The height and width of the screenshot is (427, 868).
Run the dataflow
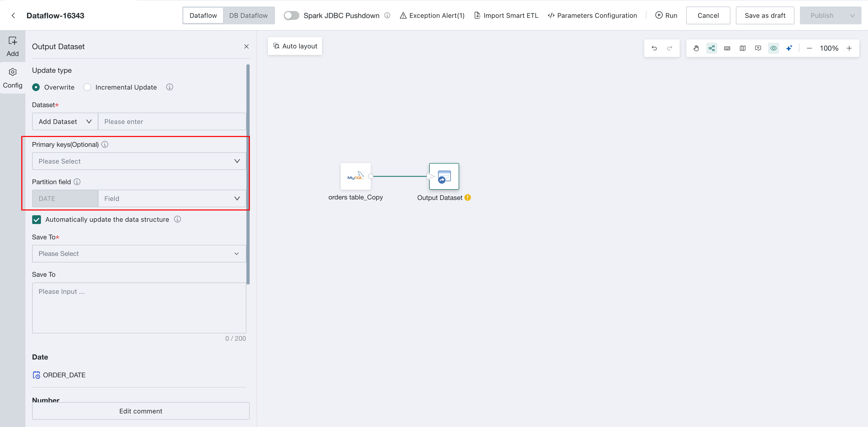coord(666,16)
